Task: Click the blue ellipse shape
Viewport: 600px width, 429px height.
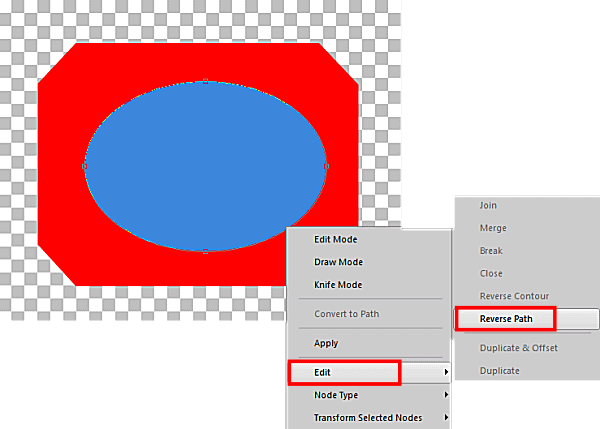Action: 205,166
